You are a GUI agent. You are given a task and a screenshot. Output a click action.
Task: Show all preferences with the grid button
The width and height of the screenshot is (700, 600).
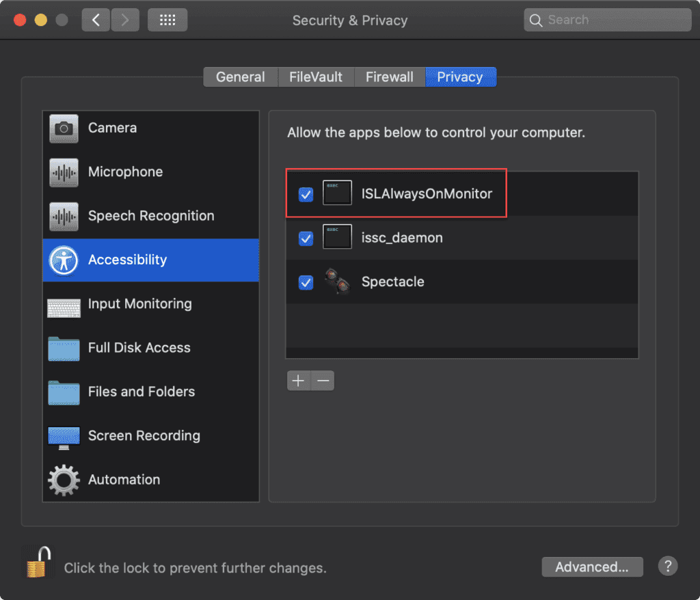tap(167, 20)
